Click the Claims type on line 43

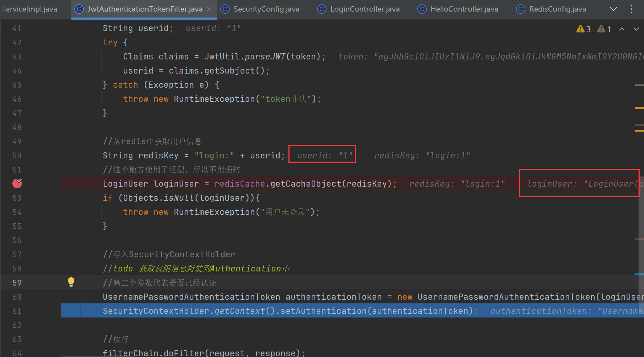(x=138, y=57)
